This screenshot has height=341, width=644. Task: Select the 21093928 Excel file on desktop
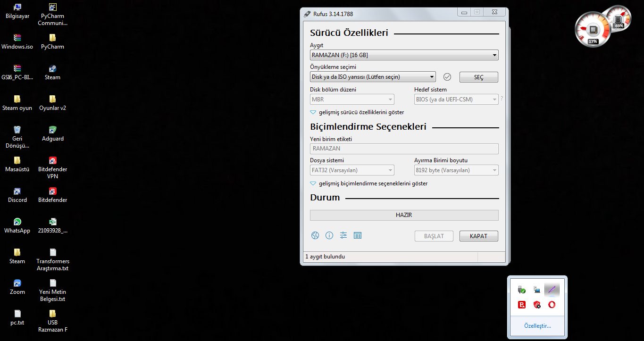point(53,225)
